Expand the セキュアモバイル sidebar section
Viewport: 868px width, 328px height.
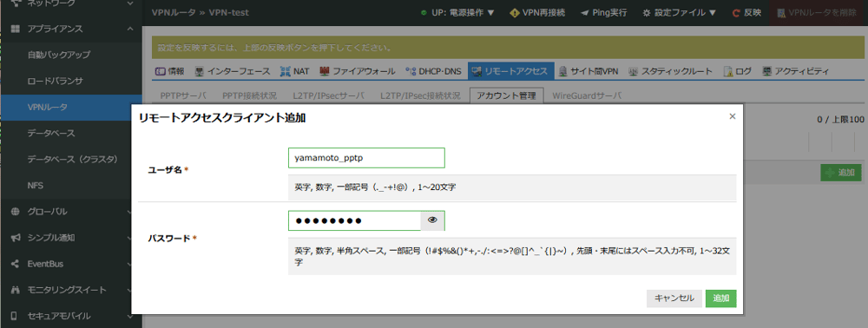(x=71, y=316)
